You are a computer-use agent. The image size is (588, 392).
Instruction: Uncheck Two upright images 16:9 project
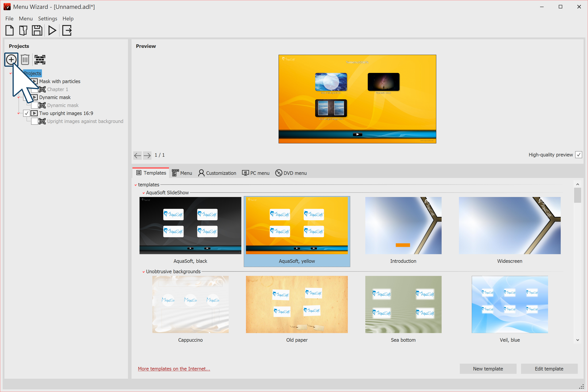27,113
